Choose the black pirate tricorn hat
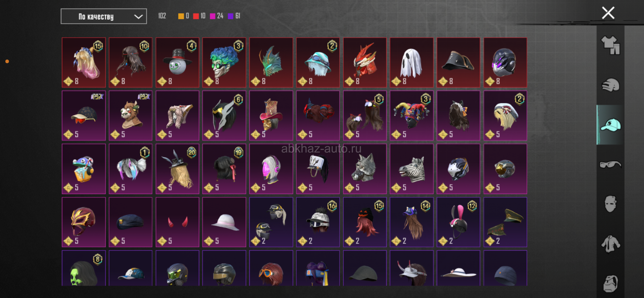Screen dimensions: 644x298 click(458, 62)
